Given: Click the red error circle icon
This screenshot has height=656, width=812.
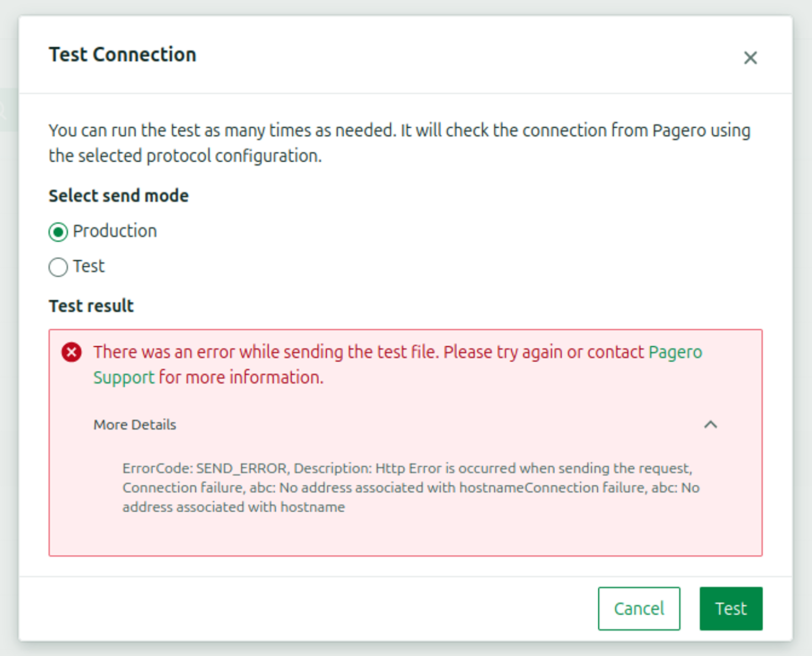Looking at the screenshot, I should coord(72,352).
